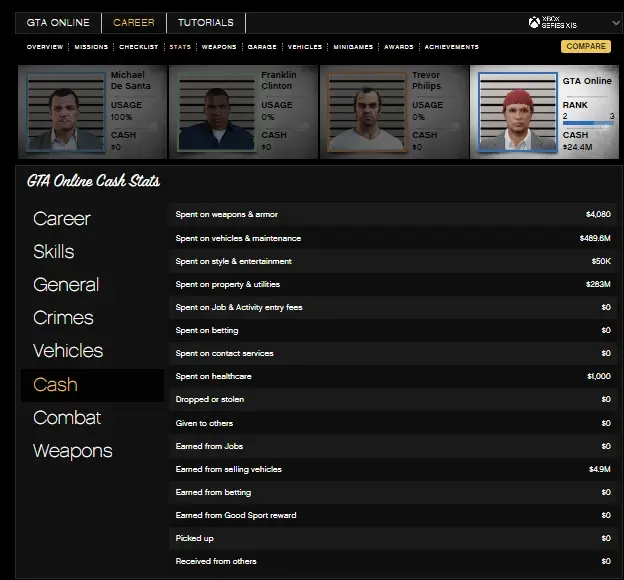Switch to the CAREER tab
This screenshot has height=580, width=624.
click(134, 23)
